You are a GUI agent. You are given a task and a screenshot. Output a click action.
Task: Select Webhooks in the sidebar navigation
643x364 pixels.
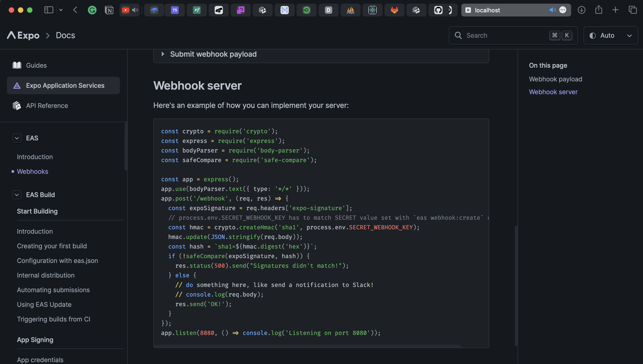[32, 171]
